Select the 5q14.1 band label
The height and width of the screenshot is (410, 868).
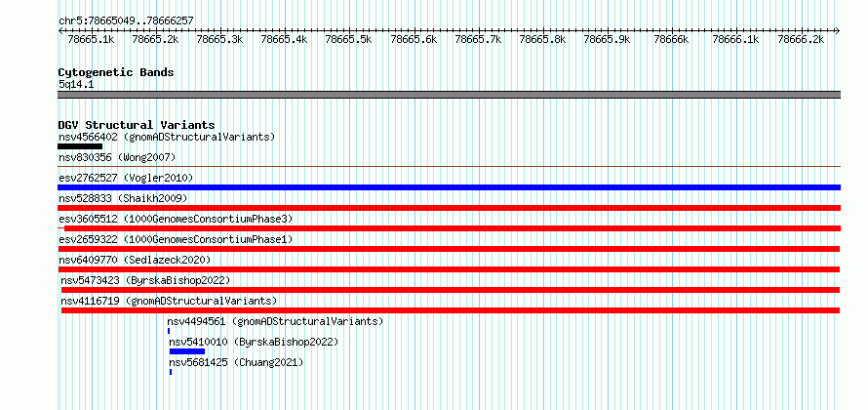coord(76,84)
